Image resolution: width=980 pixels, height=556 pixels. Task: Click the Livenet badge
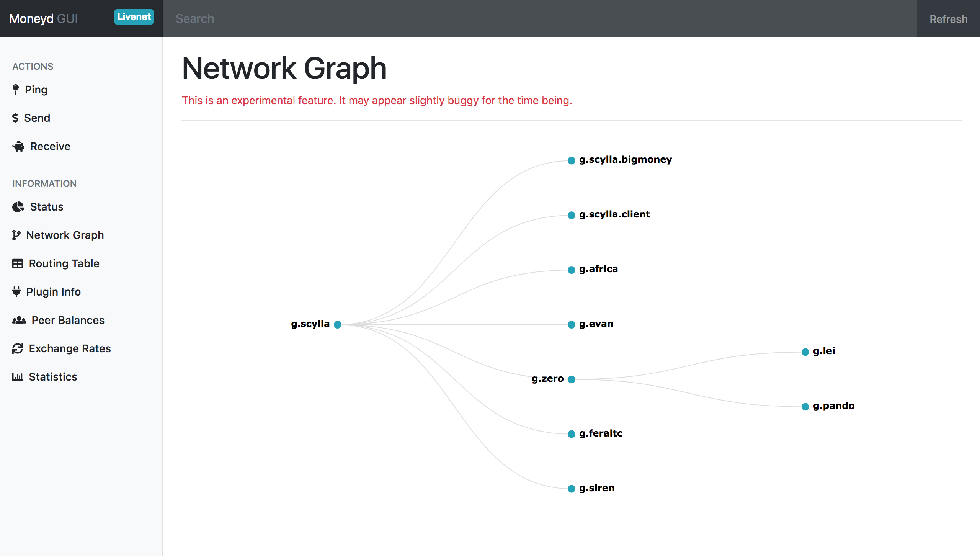[x=134, y=17]
